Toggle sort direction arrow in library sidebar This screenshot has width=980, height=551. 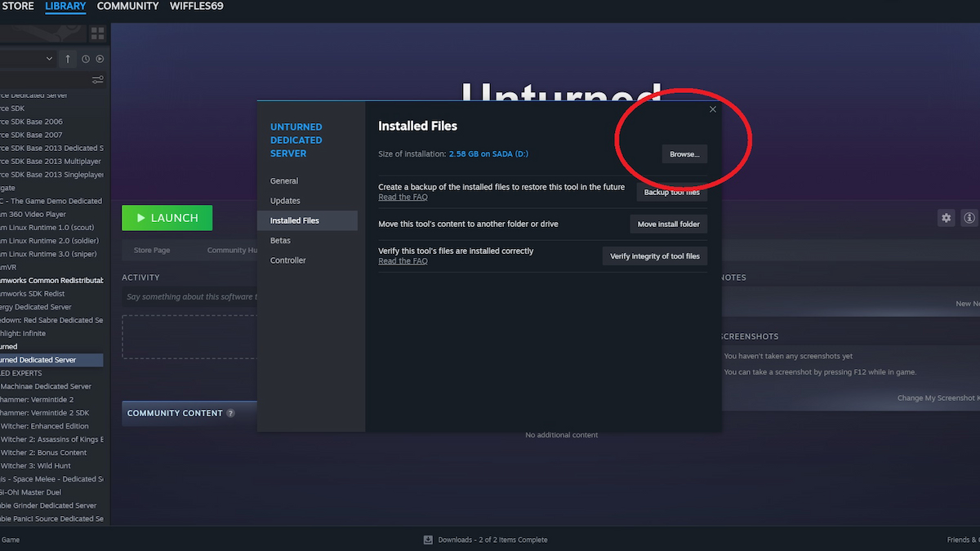pos(68,59)
